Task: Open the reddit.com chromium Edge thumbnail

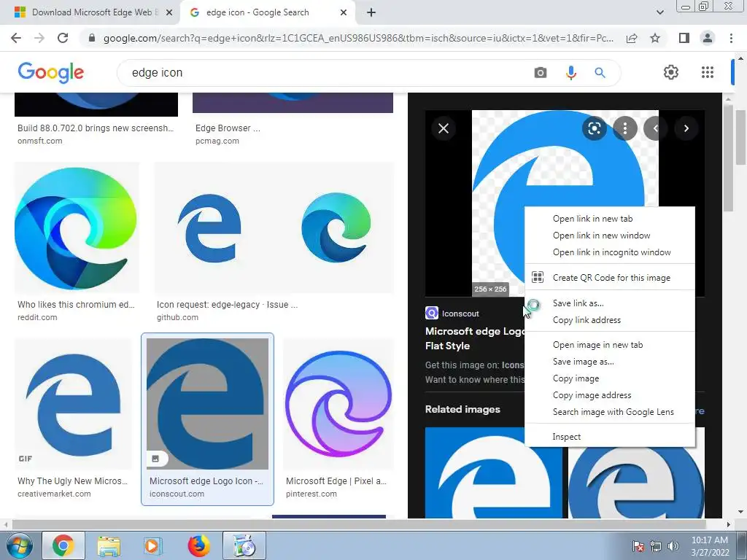Action: [x=76, y=227]
